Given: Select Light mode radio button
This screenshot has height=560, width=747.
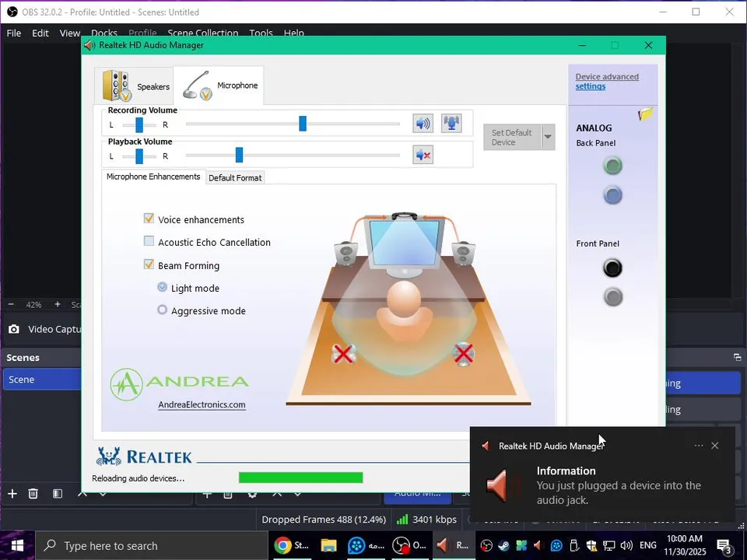Looking at the screenshot, I should tap(162, 287).
